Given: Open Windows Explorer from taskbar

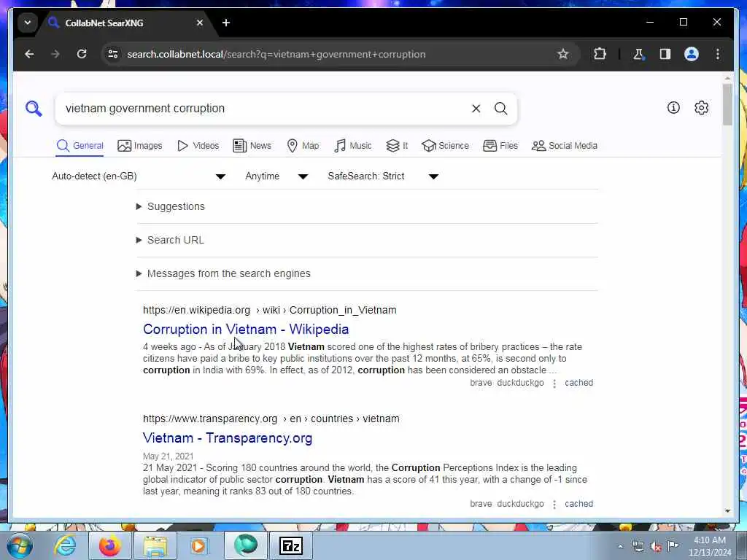Looking at the screenshot, I should pyautogui.click(x=155, y=545).
